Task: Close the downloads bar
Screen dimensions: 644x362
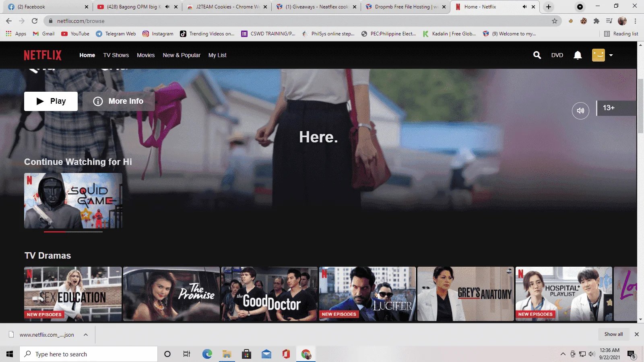Action: 637,334
